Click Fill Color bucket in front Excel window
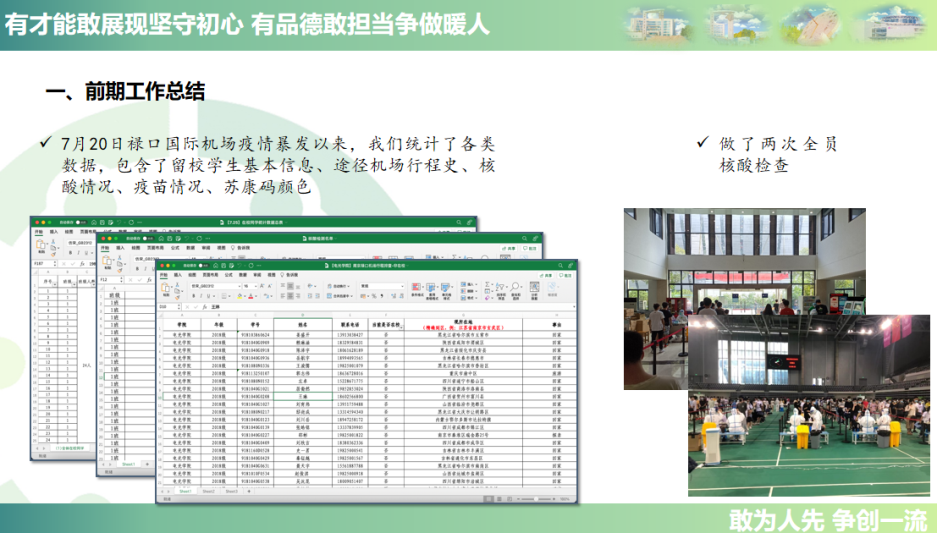The image size is (937, 533). coord(240,296)
